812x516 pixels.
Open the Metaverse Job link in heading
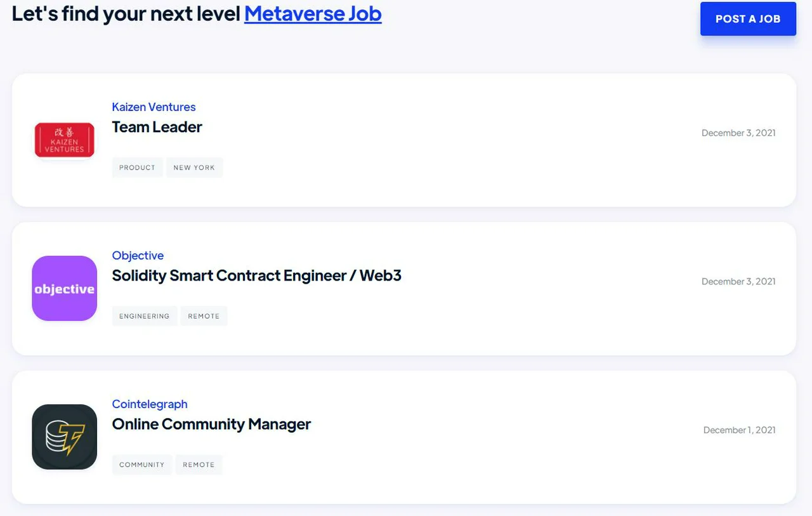313,13
